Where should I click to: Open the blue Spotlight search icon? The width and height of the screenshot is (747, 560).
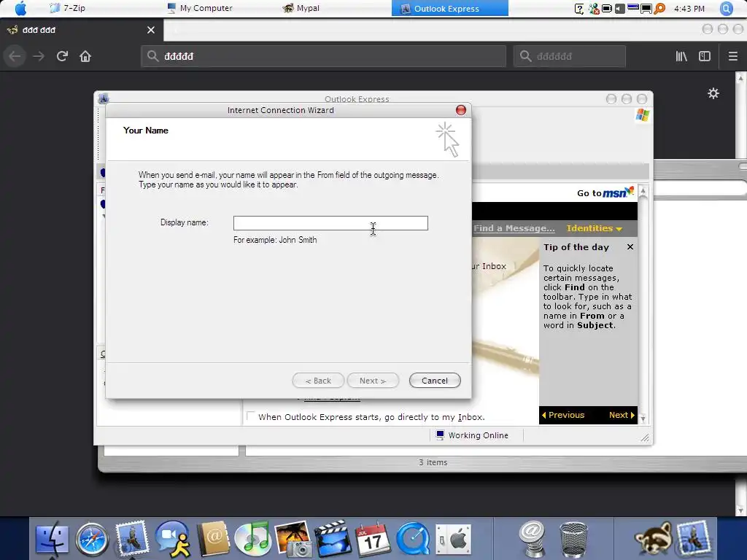[x=726, y=9]
